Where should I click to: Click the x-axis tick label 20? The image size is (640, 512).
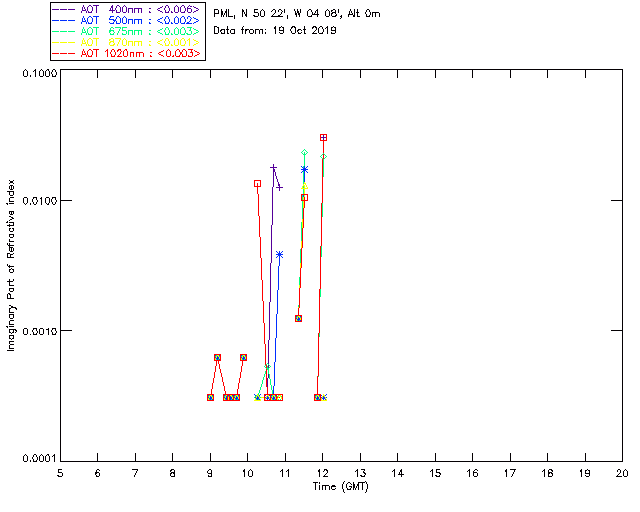coord(622,473)
